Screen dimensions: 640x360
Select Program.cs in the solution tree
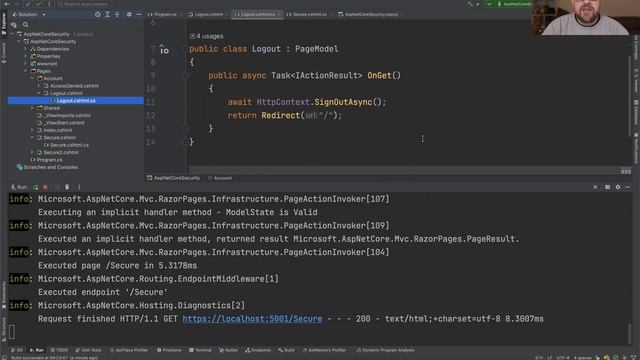click(x=49, y=160)
